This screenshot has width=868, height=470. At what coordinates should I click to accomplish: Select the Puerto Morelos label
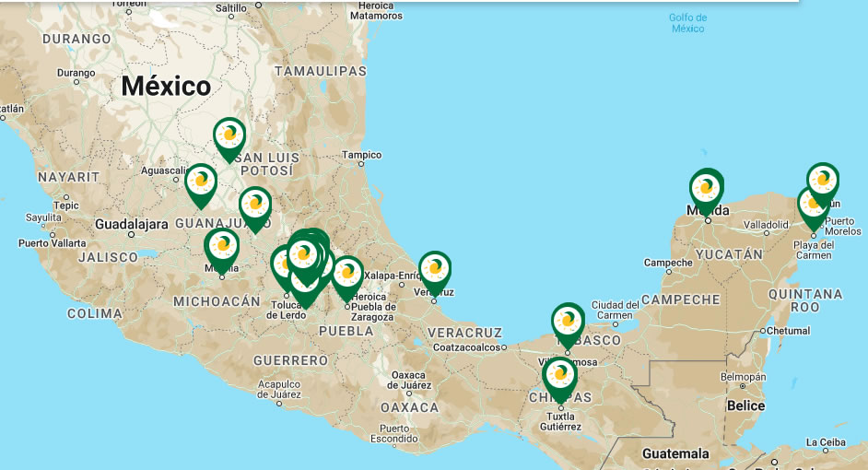843,227
